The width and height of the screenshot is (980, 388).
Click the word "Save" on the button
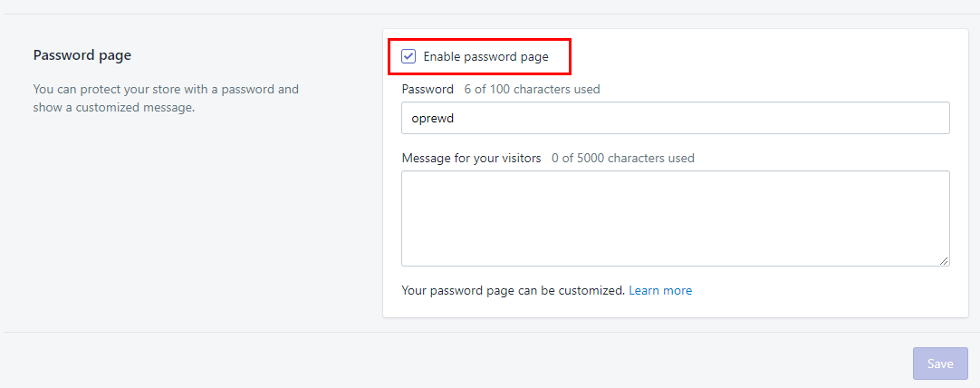(x=940, y=364)
